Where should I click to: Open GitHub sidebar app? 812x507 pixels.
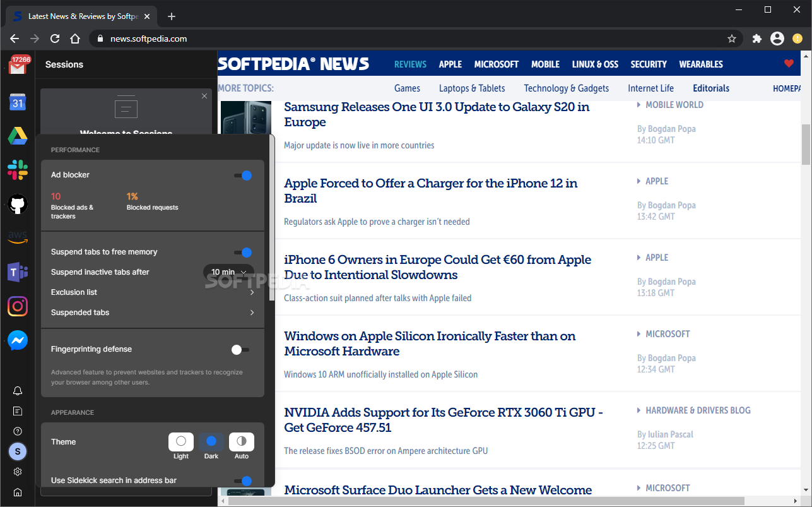pos(18,204)
